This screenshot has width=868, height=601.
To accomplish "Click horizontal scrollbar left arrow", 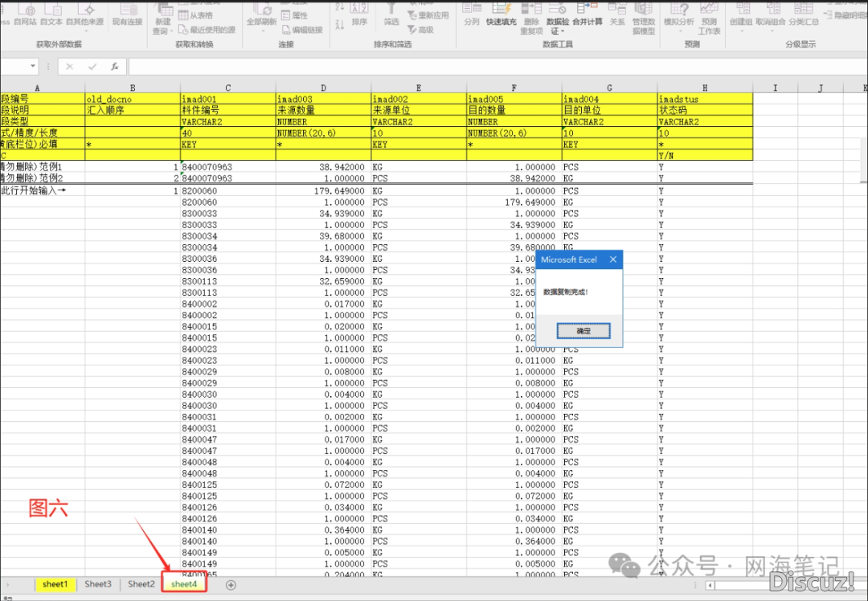I will 710,585.
